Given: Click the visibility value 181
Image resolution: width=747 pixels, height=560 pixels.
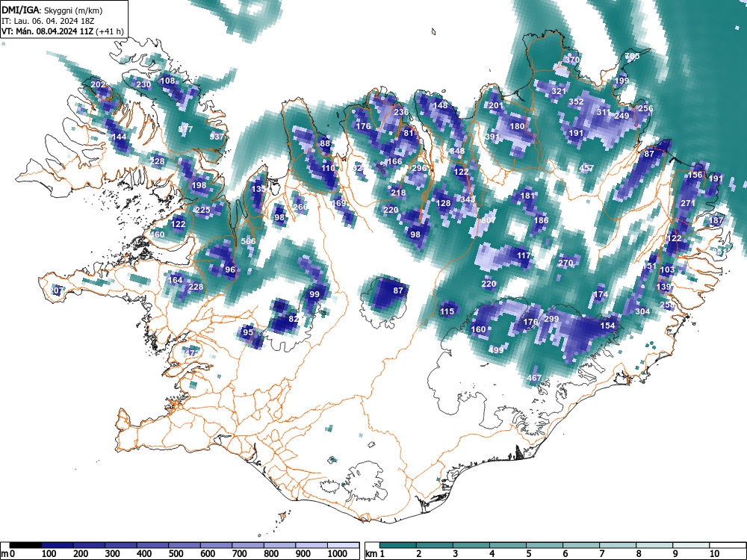Looking at the screenshot, I should tap(528, 195).
